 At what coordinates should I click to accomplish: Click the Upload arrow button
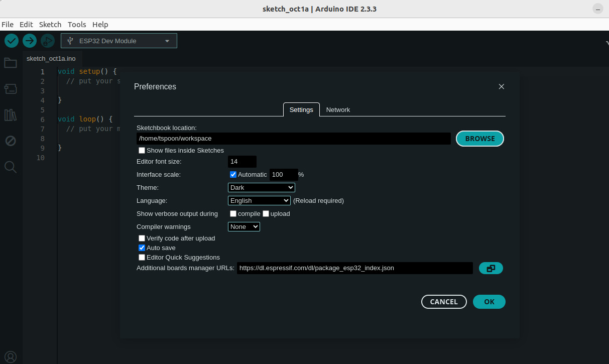30,41
